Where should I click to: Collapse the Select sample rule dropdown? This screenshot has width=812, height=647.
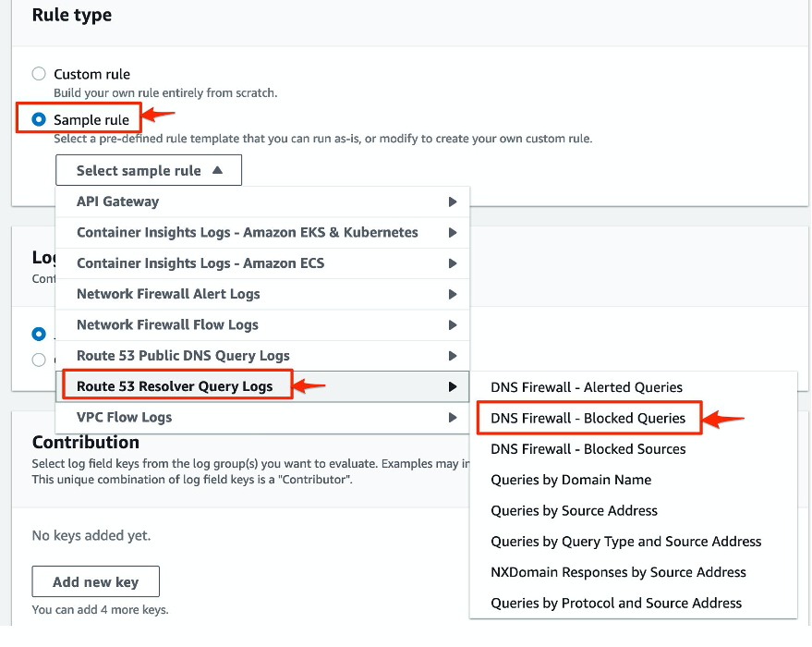[148, 170]
